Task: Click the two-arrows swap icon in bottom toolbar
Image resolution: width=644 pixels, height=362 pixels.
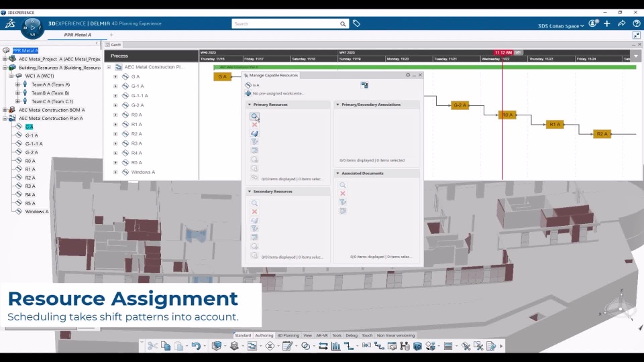Action: (323, 347)
